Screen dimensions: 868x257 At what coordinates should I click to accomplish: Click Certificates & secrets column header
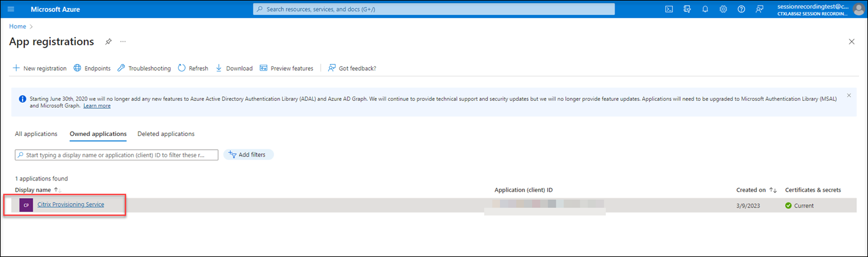[x=813, y=190]
